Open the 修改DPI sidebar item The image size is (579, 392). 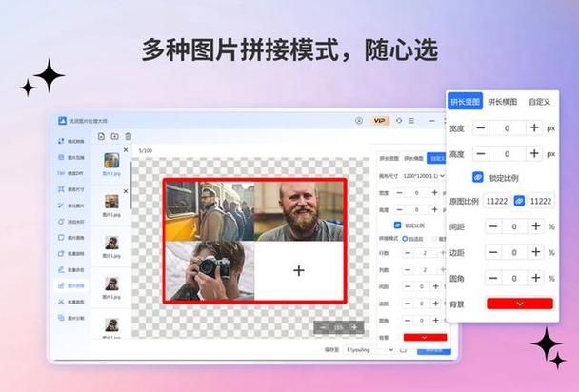click(x=70, y=173)
